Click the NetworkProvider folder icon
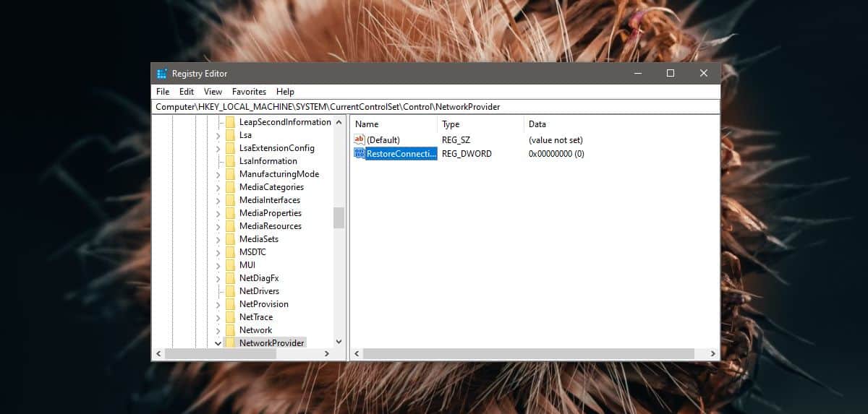The image size is (868, 414). (231, 342)
